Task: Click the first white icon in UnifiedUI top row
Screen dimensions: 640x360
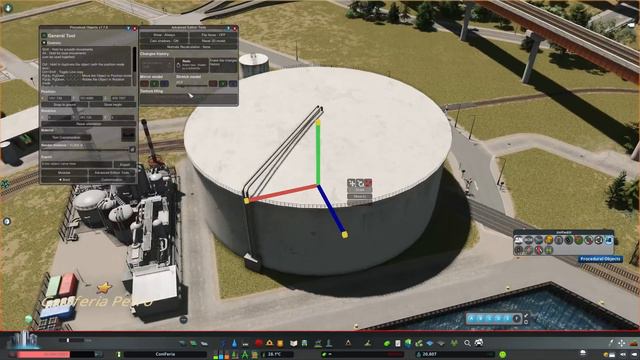Action: (x=519, y=240)
